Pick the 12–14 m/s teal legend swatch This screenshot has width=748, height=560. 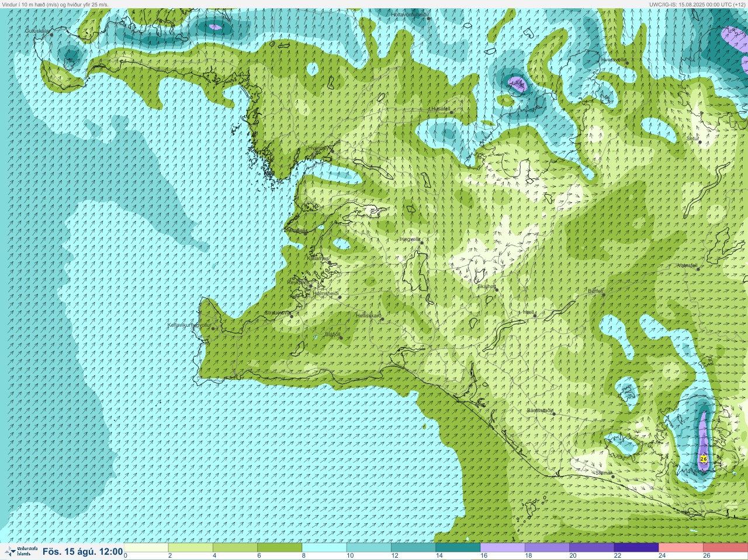pyautogui.click(x=413, y=548)
